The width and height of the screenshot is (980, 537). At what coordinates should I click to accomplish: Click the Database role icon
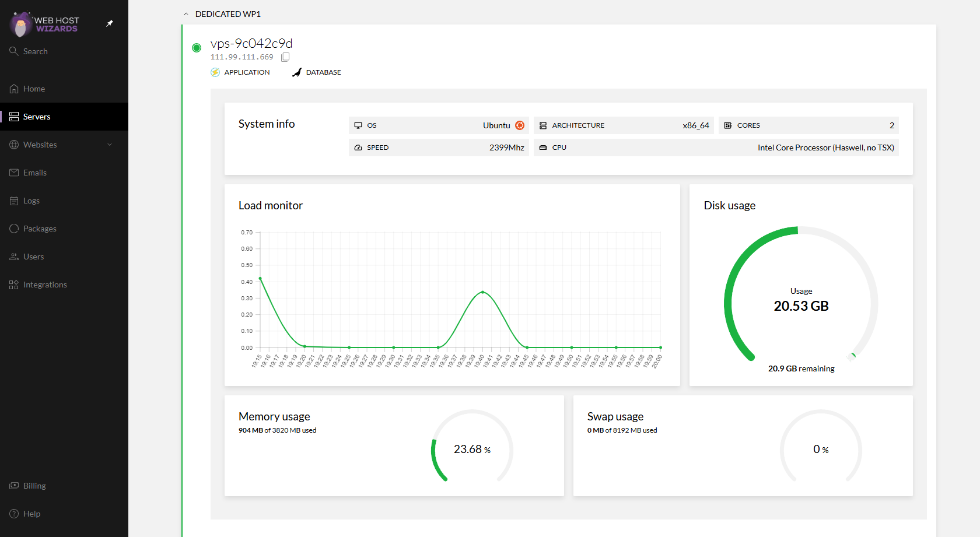(297, 72)
